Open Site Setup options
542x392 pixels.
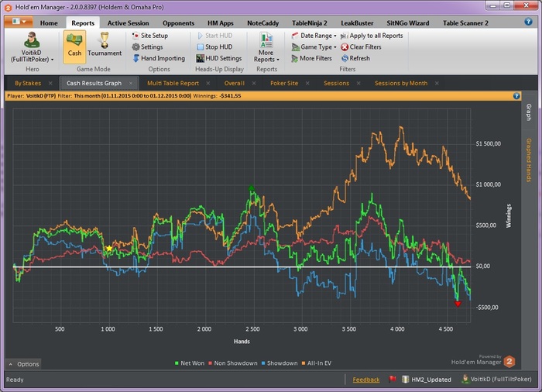coord(153,36)
